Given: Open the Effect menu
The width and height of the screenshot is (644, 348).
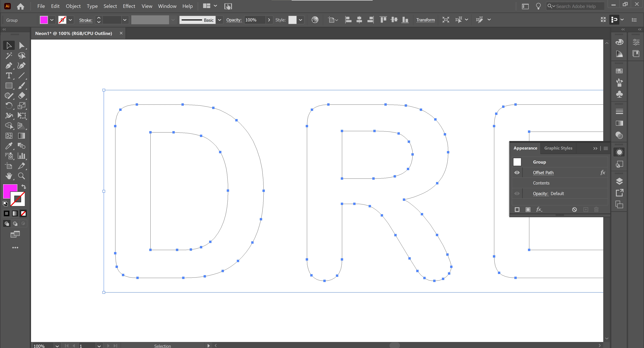Looking at the screenshot, I should coord(129,6).
